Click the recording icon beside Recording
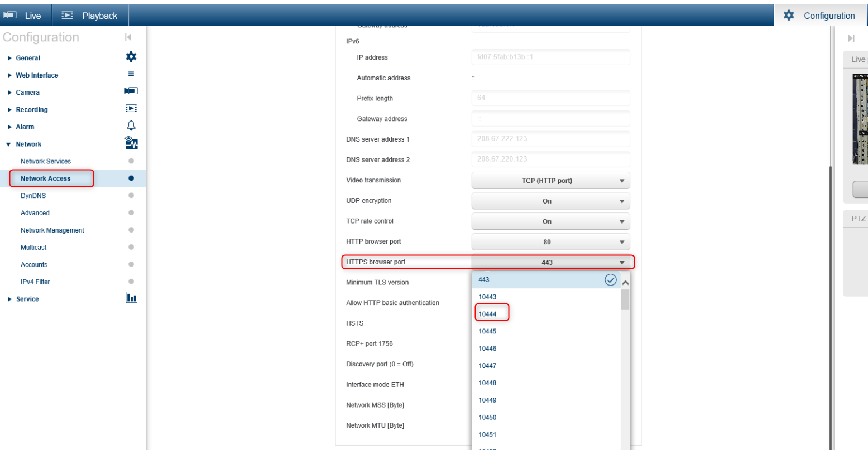Viewport: 868px width, 450px height. click(131, 109)
